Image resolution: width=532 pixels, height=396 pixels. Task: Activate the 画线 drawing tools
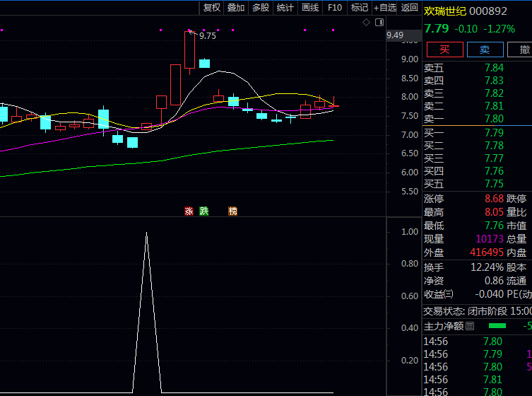tap(310, 8)
